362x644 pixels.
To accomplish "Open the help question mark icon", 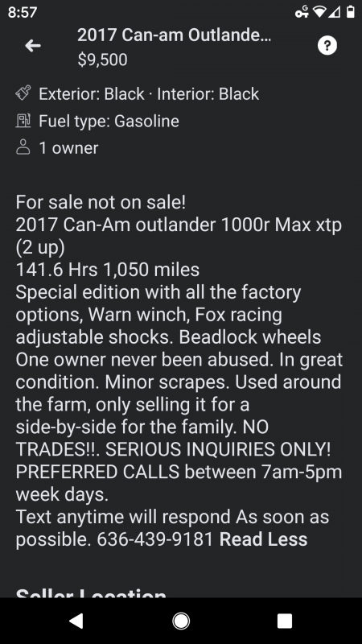I will pyautogui.click(x=327, y=46).
